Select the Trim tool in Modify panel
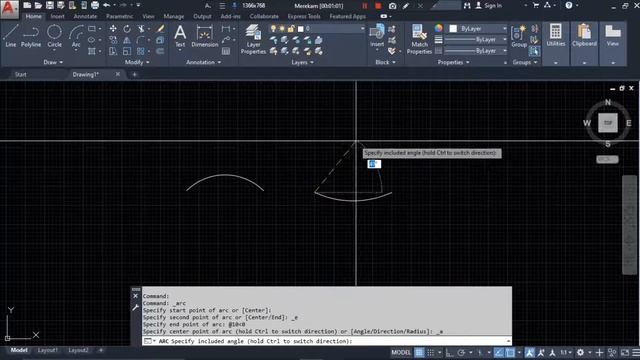Viewport: 640px width, 360px height. pyautogui.click(x=141, y=29)
